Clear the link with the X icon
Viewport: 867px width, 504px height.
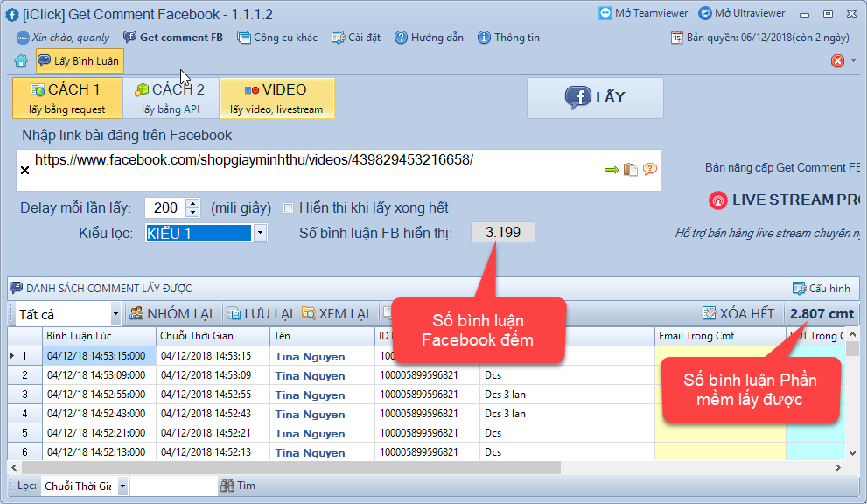24,171
